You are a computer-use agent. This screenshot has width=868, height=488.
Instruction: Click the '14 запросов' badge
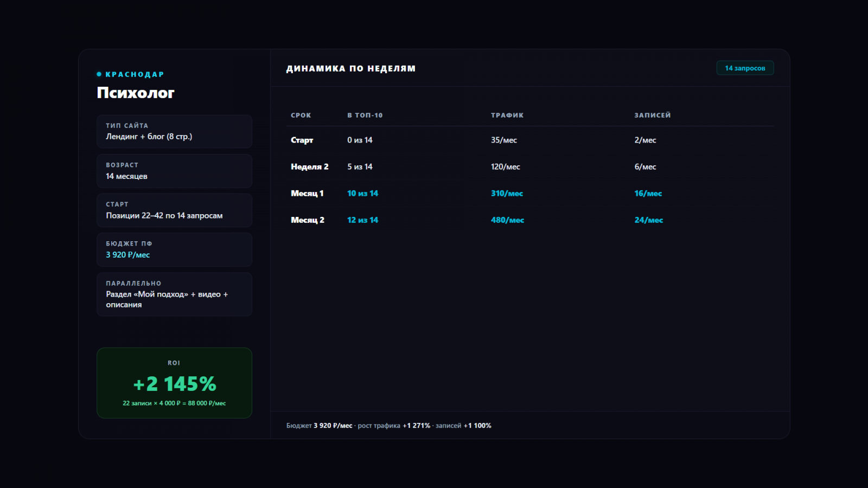pyautogui.click(x=745, y=68)
